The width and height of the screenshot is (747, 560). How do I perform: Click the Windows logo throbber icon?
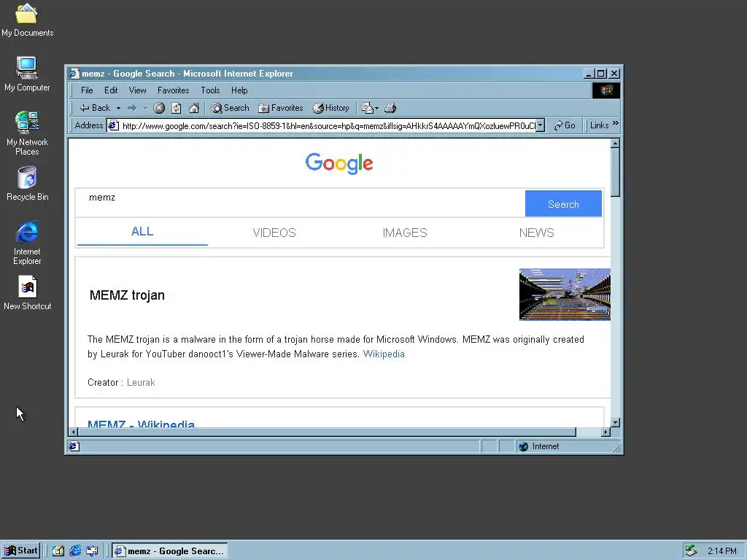pos(606,90)
